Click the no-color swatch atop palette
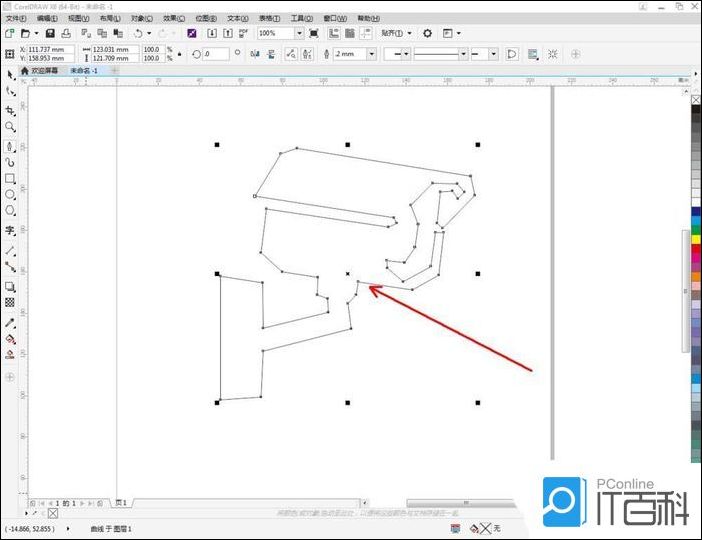The width and height of the screenshot is (702, 540). pyautogui.click(x=696, y=100)
